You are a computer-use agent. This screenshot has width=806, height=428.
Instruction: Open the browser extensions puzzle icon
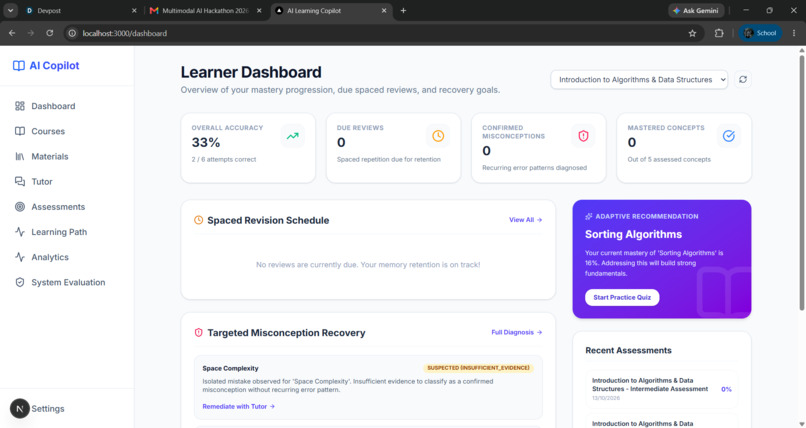click(x=719, y=33)
